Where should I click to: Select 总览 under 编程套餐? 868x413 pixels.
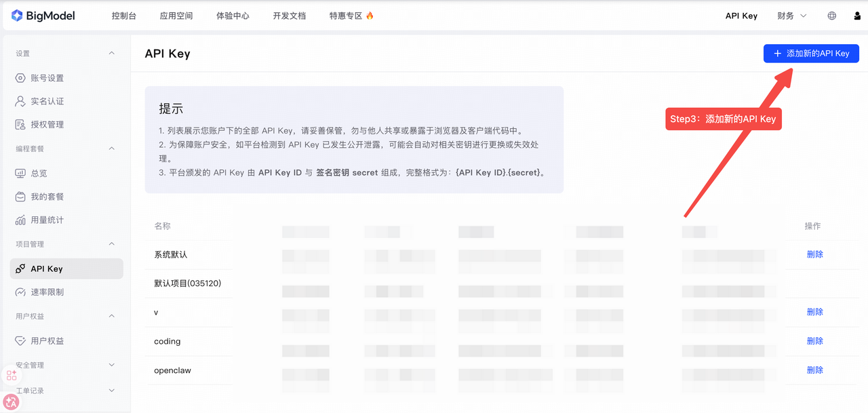tap(37, 173)
